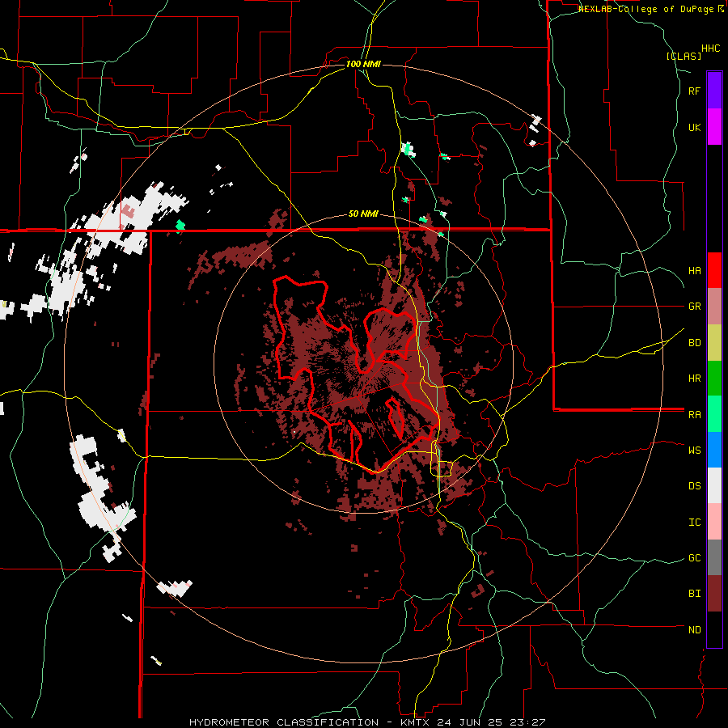The height and width of the screenshot is (728, 728).
Task: Click the GR legend color block
Action: click(x=714, y=307)
